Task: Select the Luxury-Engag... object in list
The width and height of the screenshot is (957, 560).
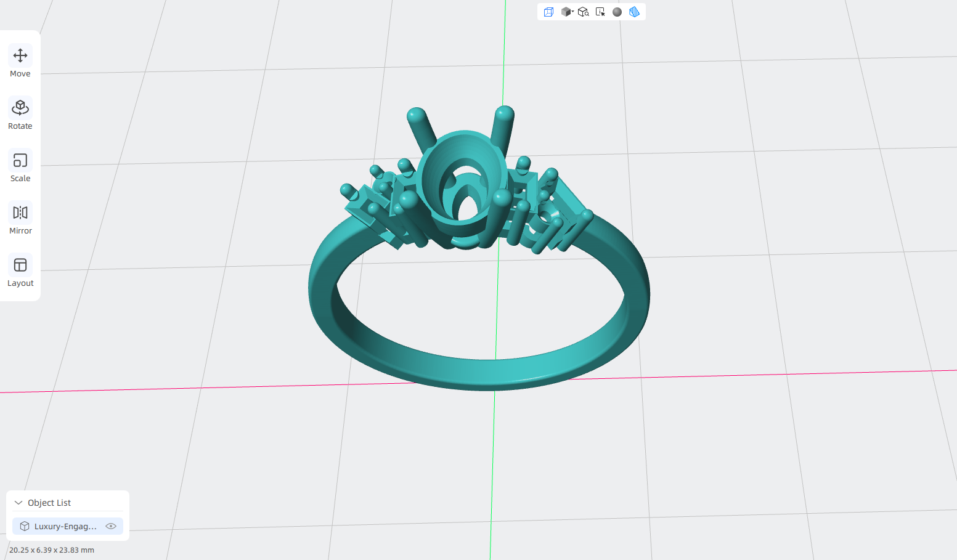Action: (68, 526)
